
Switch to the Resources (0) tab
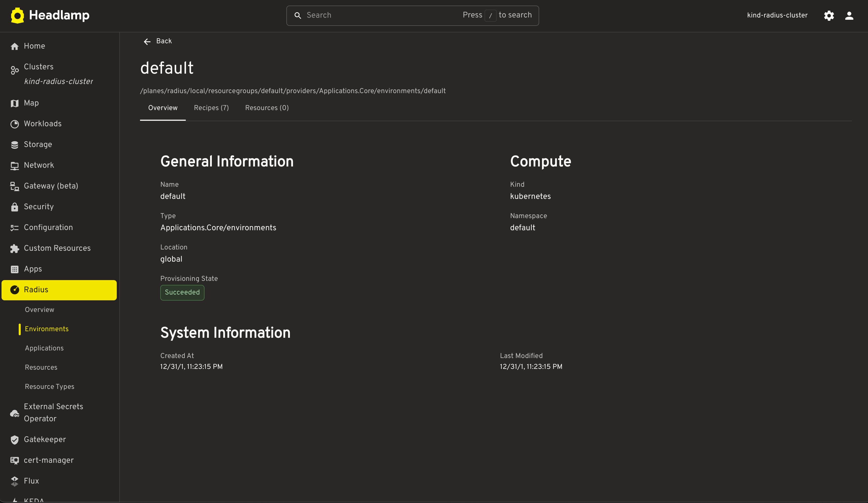pyautogui.click(x=267, y=108)
